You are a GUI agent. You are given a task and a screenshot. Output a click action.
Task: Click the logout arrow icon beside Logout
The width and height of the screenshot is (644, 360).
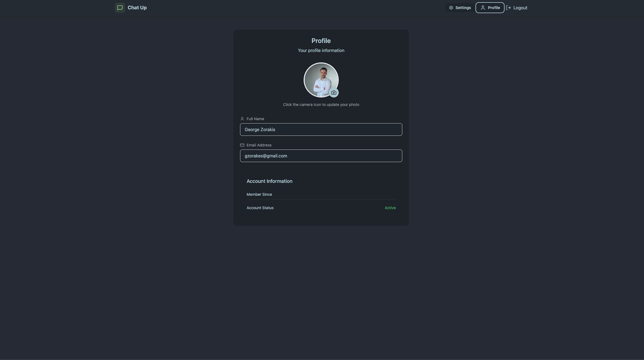(x=508, y=7)
